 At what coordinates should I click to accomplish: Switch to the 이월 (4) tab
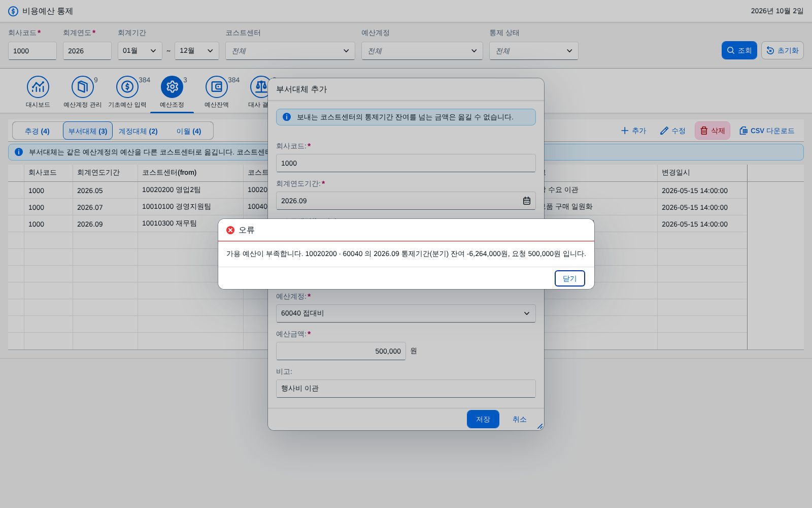tap(189, 131)
